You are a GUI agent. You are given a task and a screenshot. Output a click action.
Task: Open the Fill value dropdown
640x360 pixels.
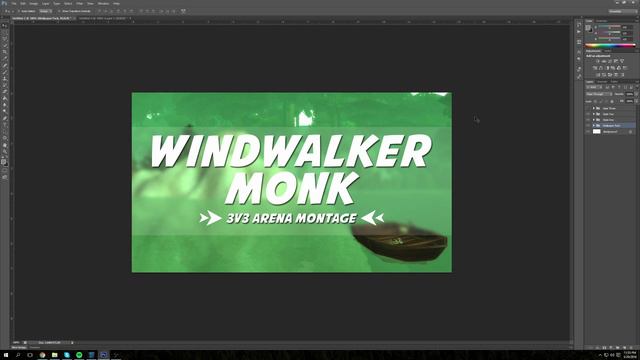pos(636,101)
